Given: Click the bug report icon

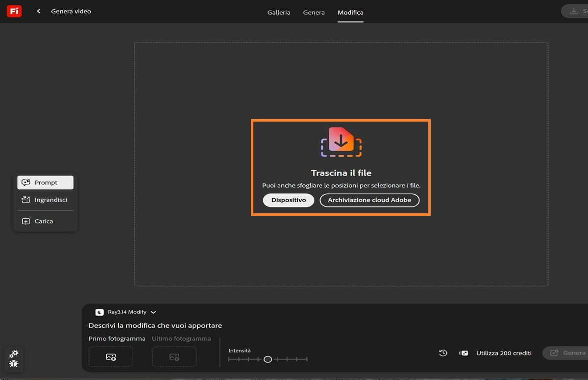Looking at the screenshot, I should point(14,364).
